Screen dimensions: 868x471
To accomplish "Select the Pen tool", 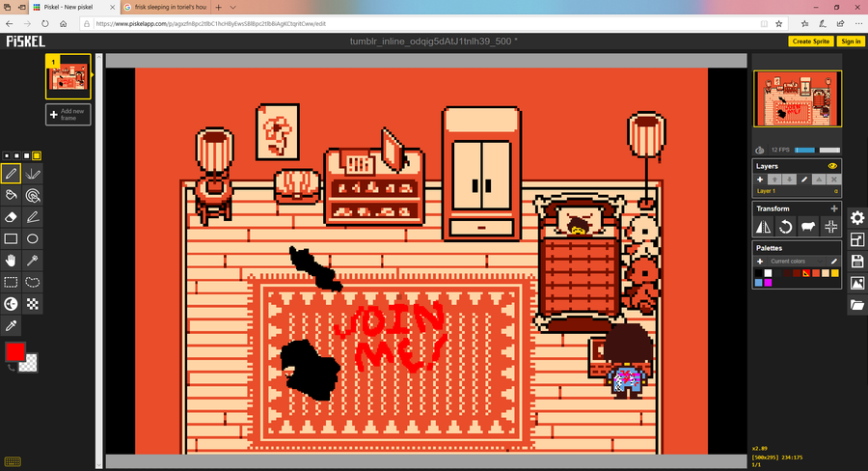I will pyautogui.click(x=11, y=174).
